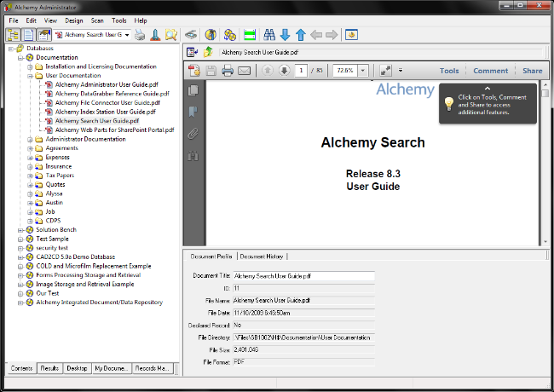Screen dimensions: 554x392
Task: Click the folder search magnifier icon
Action: pyautogui.click(x=171, y=35)
